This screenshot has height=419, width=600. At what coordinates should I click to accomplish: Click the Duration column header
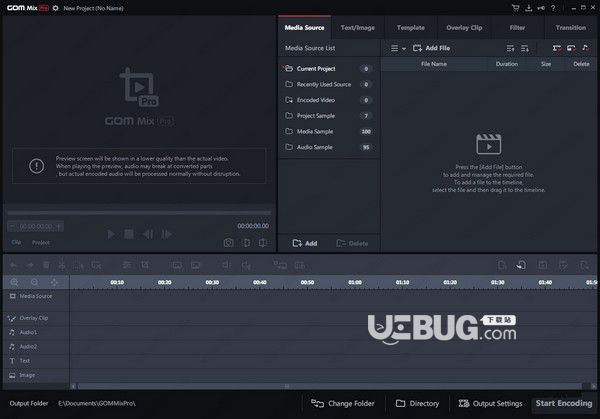507,64
